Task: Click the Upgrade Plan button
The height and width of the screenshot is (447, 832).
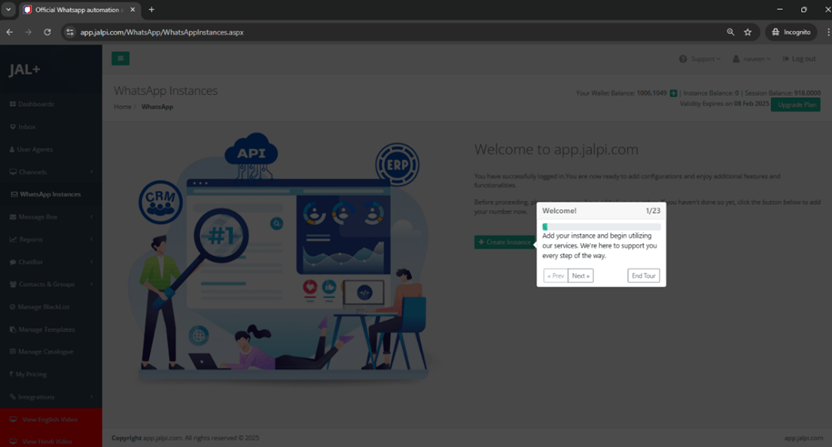Action: point(796,105)
